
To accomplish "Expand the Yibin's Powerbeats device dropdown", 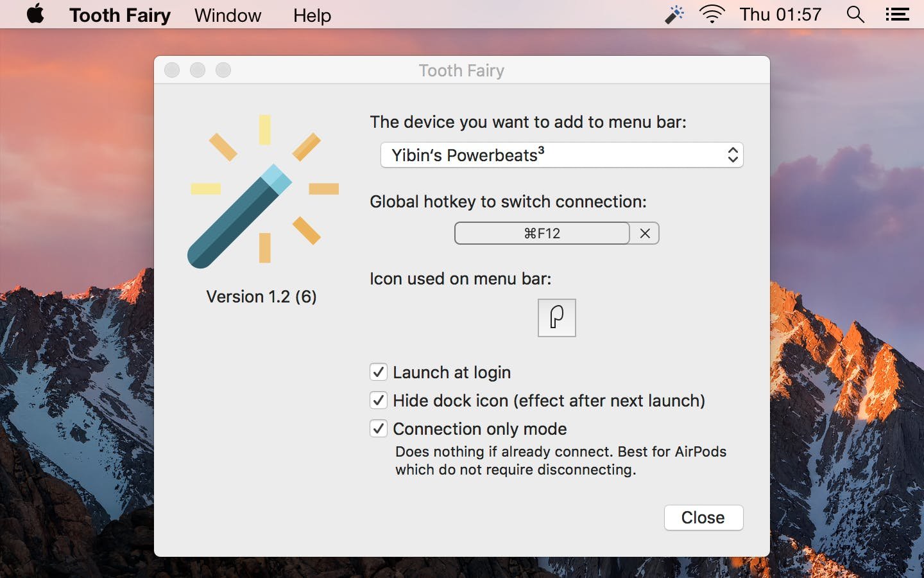I will click(562, 155).
